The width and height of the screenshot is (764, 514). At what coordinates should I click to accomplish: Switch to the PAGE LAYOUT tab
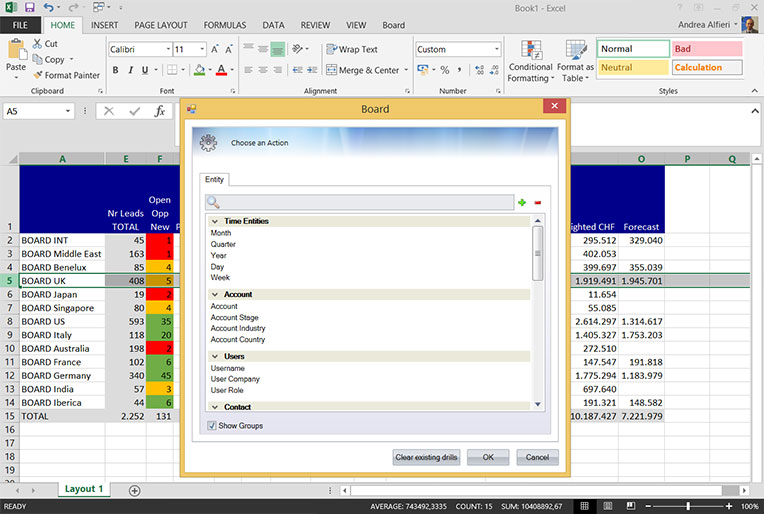[x=161, y=25]
